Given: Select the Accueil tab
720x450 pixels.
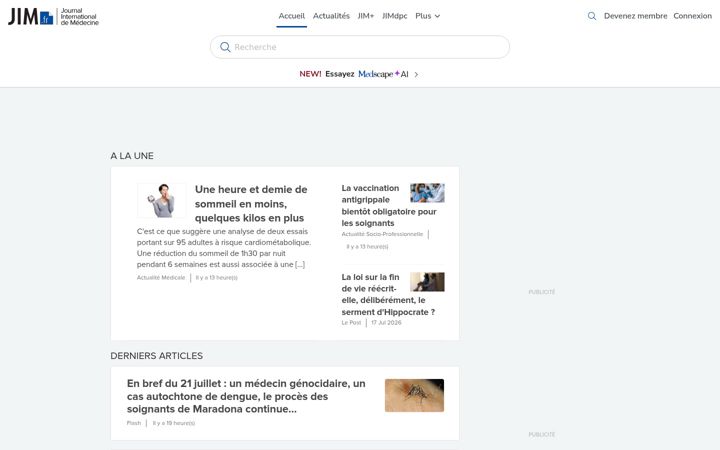Looking at the screenshot, I should [x=292, y=16].
